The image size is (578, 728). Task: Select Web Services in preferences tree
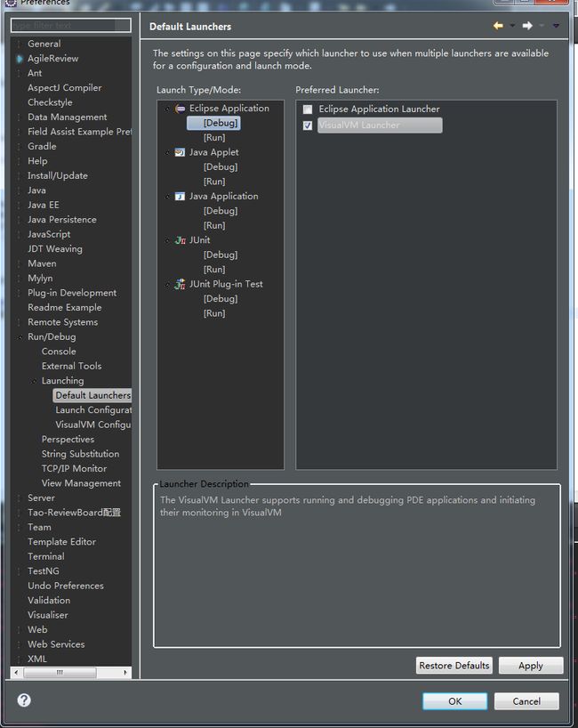(x=56, y=644)
